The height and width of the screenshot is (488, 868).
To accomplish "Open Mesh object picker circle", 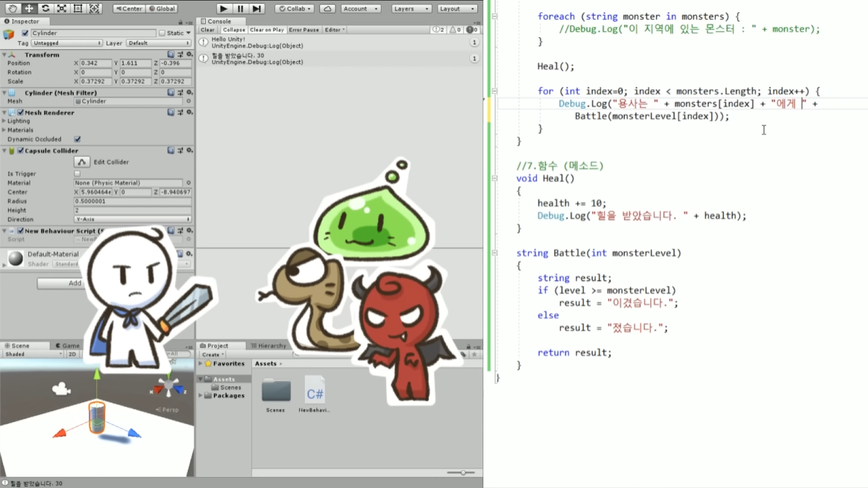I will (189, 101).
